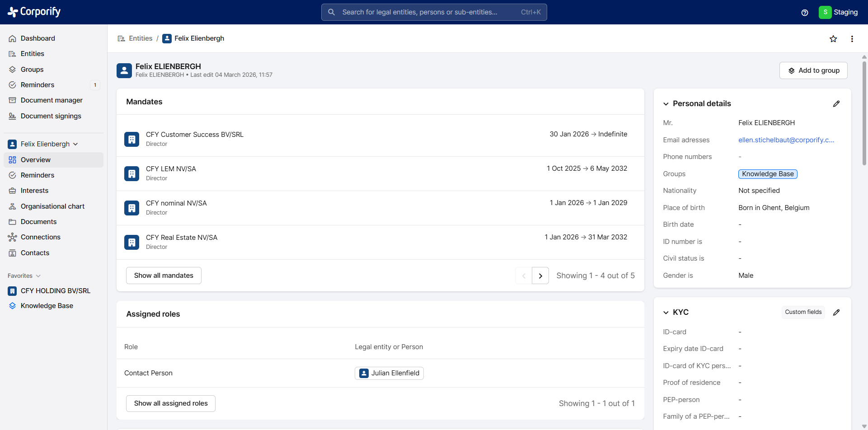Viewport: 868px width, 430px height.
Task: Open the Connections page
Action: 40,237
